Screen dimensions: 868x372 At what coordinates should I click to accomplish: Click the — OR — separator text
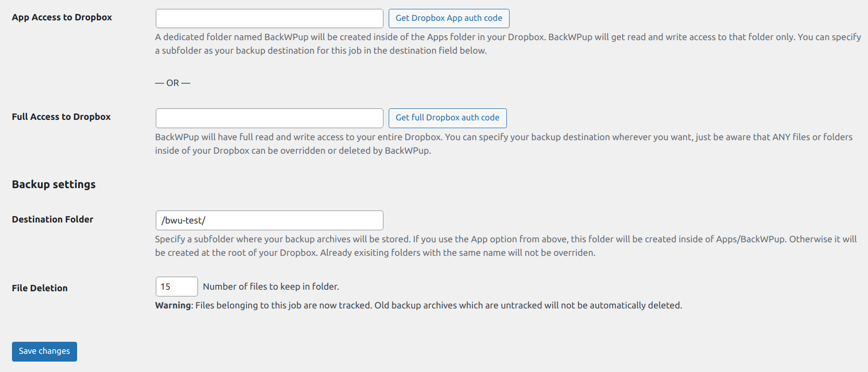pyautogui.click(x=172, y=83)
